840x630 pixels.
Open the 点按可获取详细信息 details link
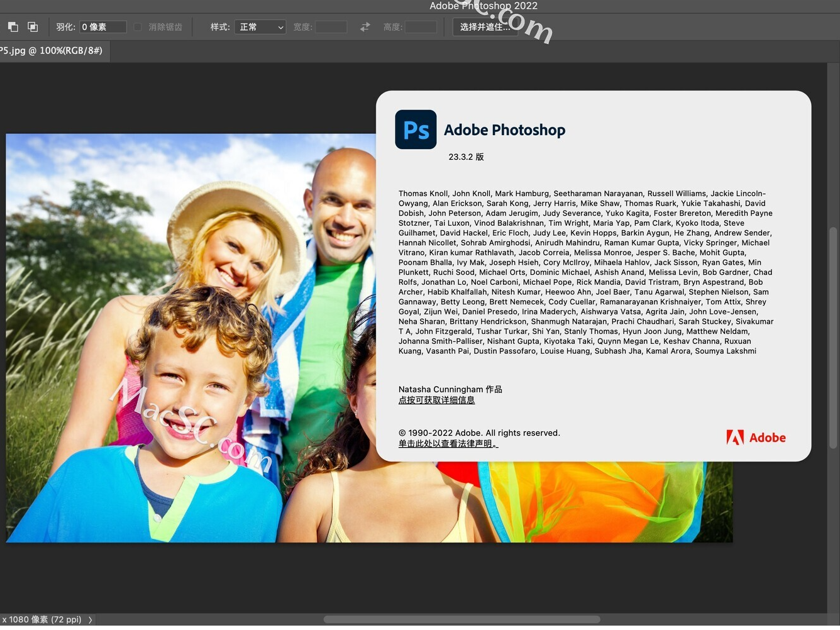point(436,400)
